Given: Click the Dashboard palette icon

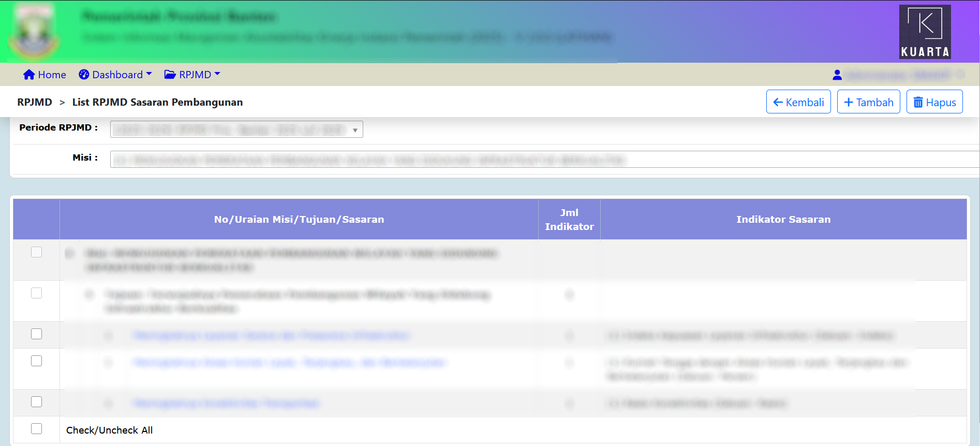Looking at the screenshot, I should 84,75.
